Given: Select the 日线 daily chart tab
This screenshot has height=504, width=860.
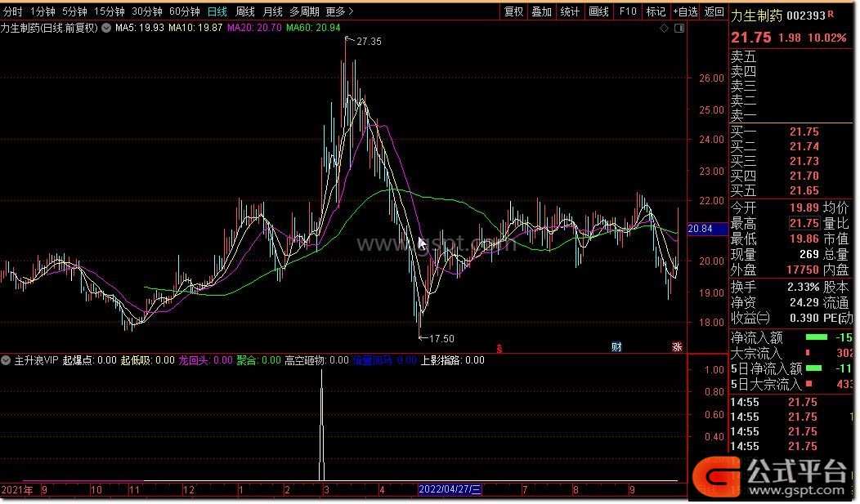Looking at the screenshot, I should (217, 11).
